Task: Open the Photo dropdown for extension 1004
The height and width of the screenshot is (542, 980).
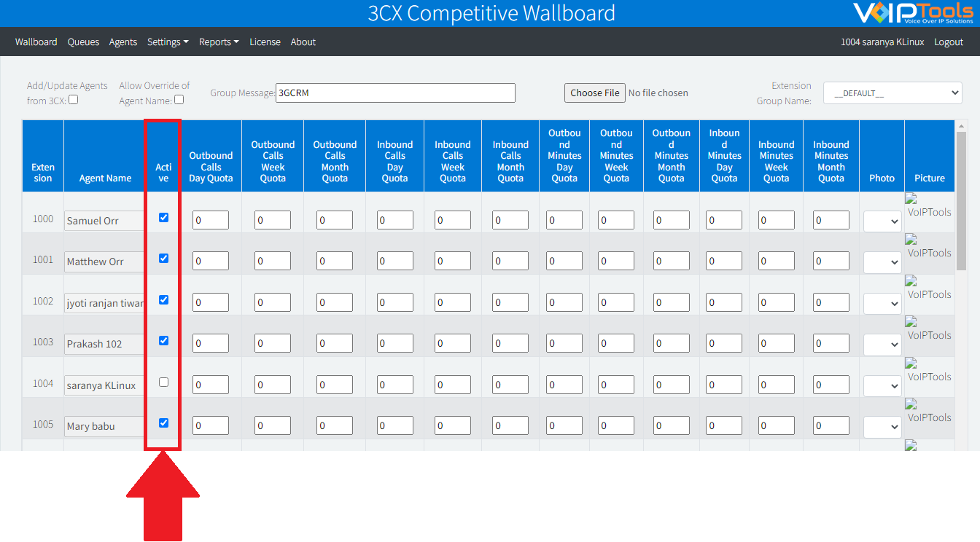Action: point(882,386)
